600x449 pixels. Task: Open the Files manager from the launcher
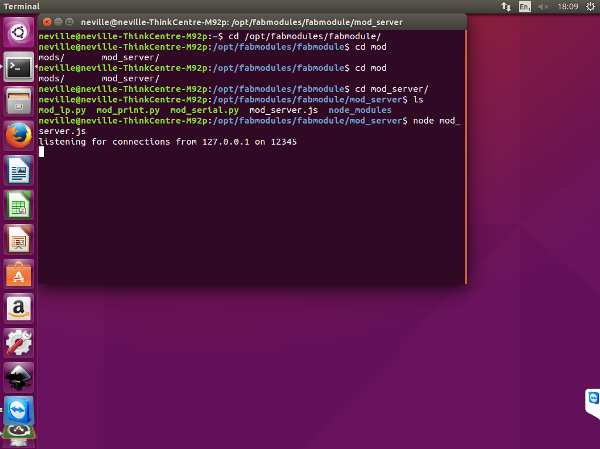18,101
